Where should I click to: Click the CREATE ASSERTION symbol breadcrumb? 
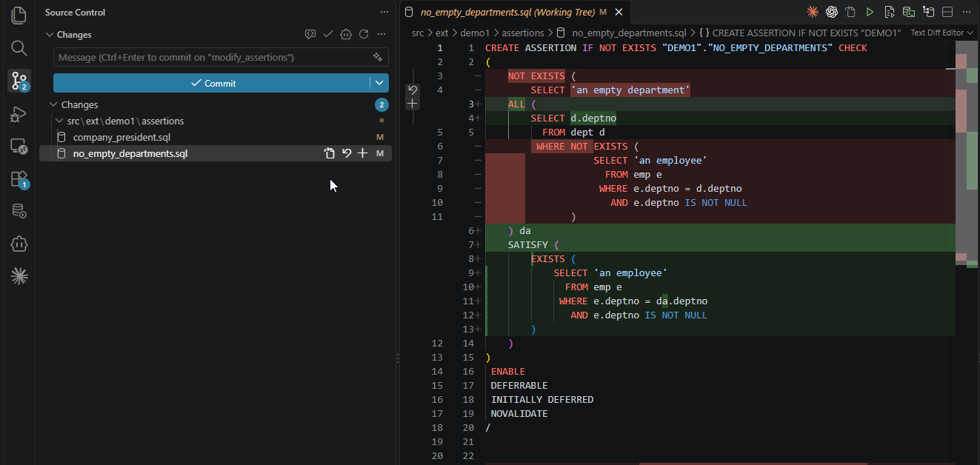pos(799,33)
